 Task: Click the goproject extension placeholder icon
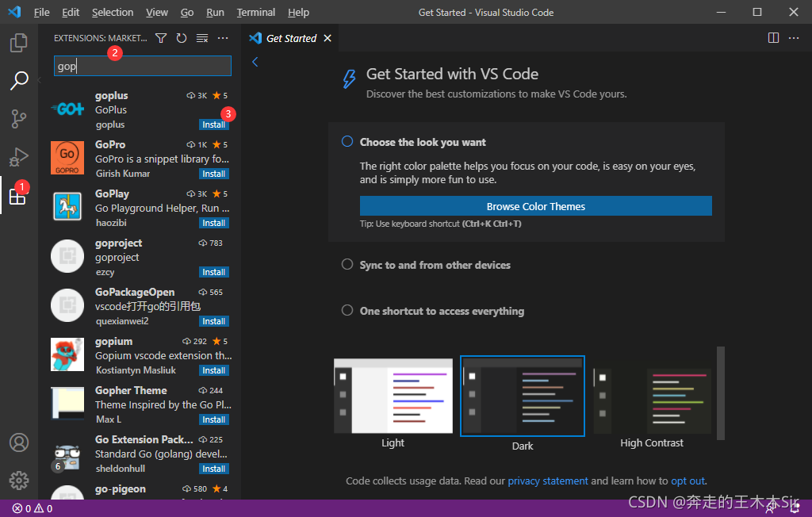(67, 256)
